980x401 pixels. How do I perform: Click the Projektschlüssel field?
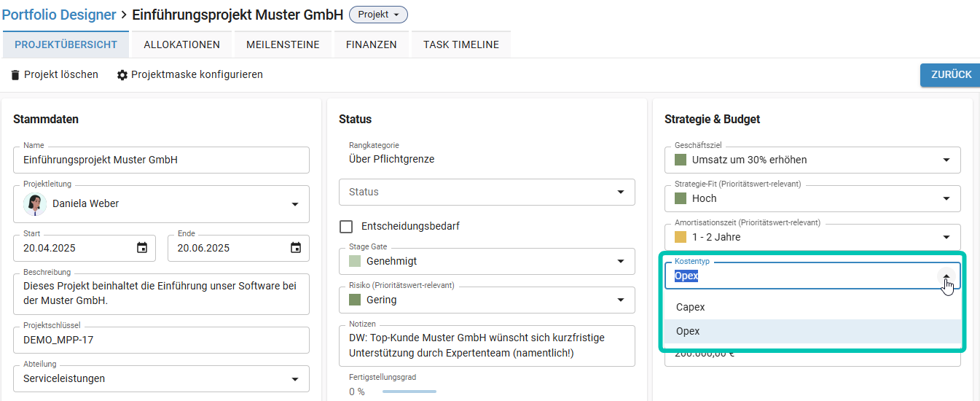pos(161,340)
